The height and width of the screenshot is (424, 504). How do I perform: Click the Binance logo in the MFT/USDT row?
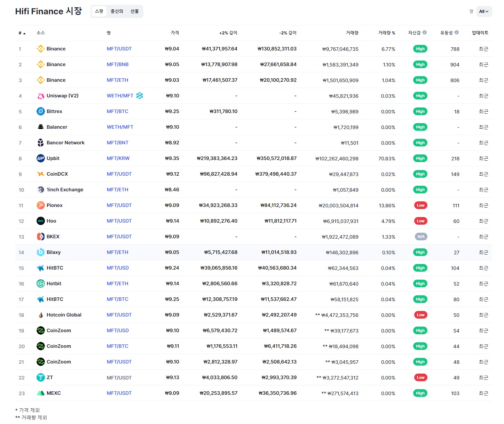(x=41, y=49)
